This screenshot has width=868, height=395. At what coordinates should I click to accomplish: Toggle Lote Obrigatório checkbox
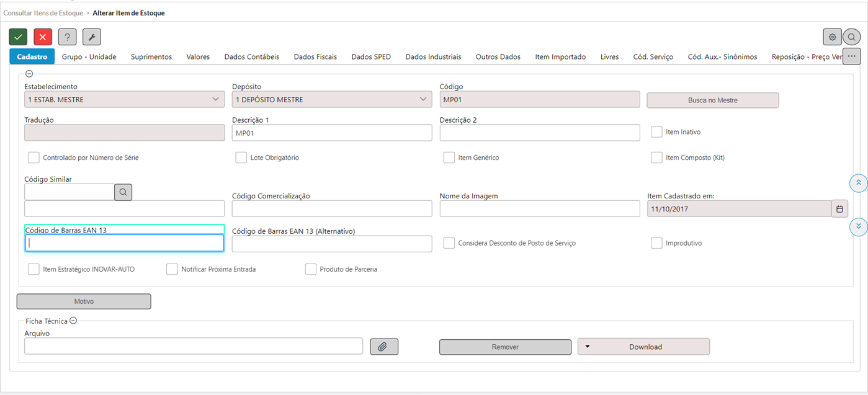pos(241,158)
